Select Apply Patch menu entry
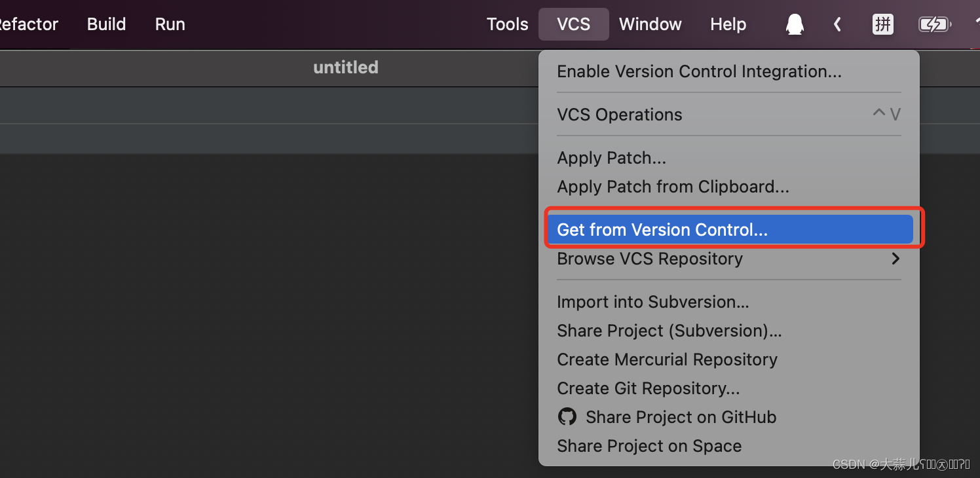 [611, 158]
